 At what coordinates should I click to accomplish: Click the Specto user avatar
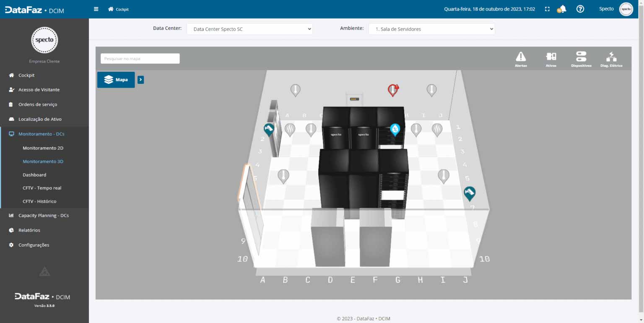click(626, 9)
